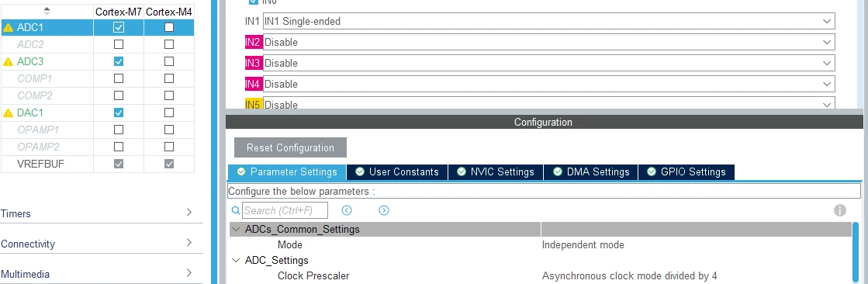Select the COMP1 peripheral entry
Viewport: 868px width, 284px height.
[34, 78]
